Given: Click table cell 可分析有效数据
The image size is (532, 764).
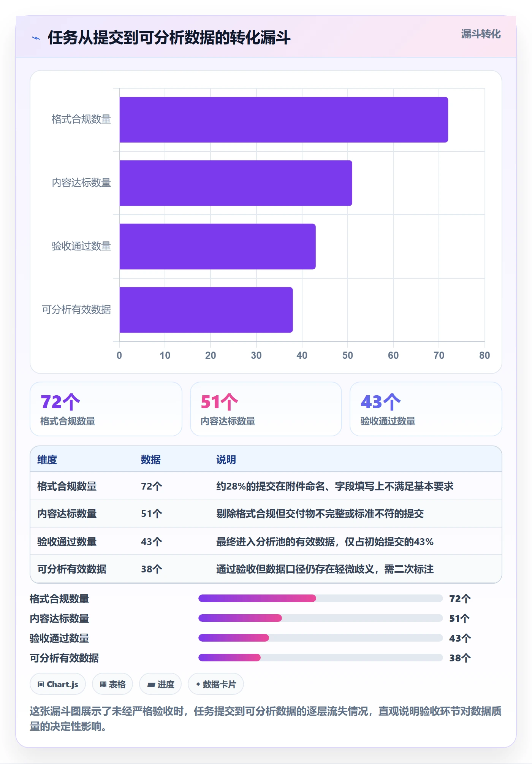Looking at the screenshot, I should [72, 569].
